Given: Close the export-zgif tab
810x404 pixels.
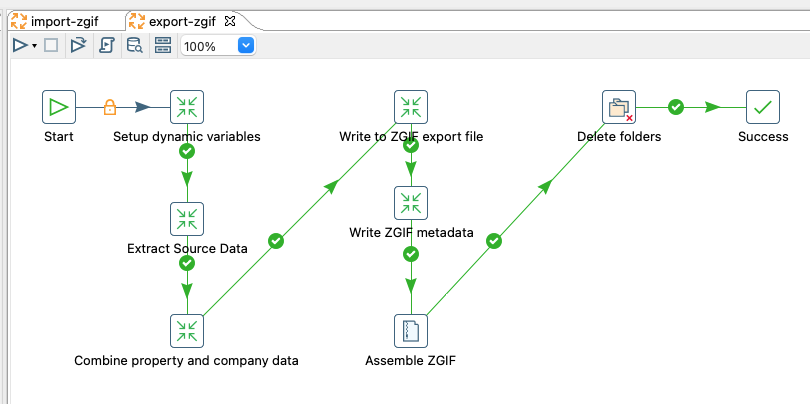Looking at the screenshot, I should coord(230,20).
